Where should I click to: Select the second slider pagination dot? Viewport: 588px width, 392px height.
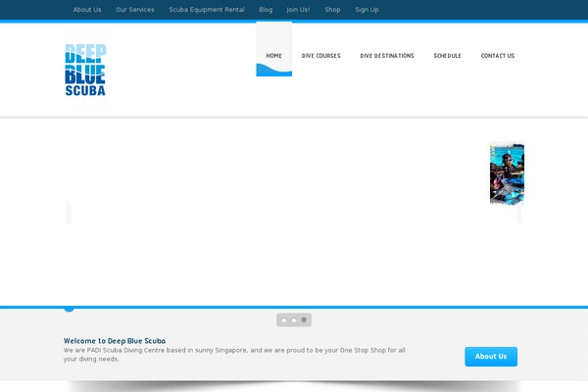pyautogui.click(x=294, y=320)
